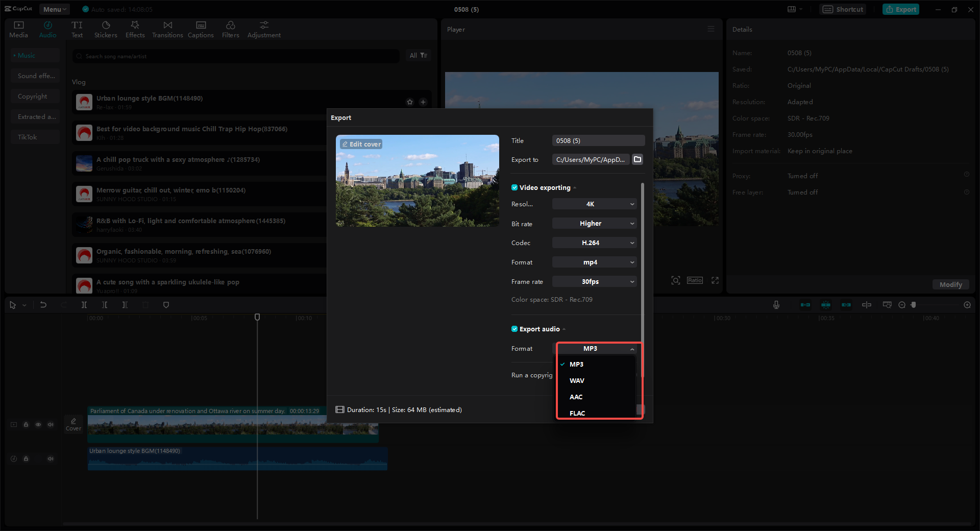
Task: Click the Undo icon above the timeline
Action: coord(43,305)
